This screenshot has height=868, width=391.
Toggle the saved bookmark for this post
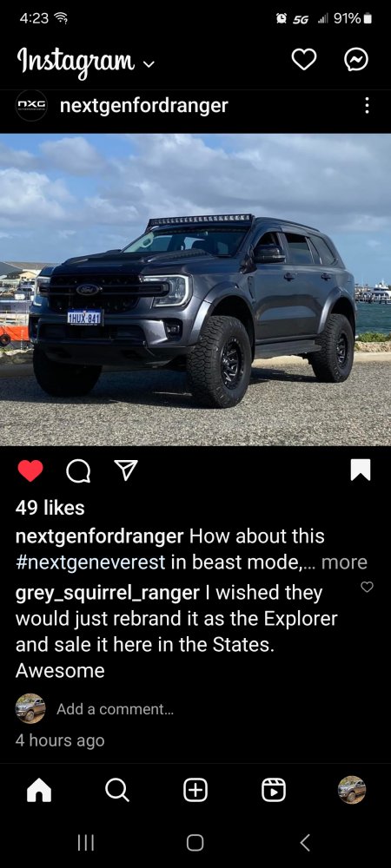click(361, 470)
